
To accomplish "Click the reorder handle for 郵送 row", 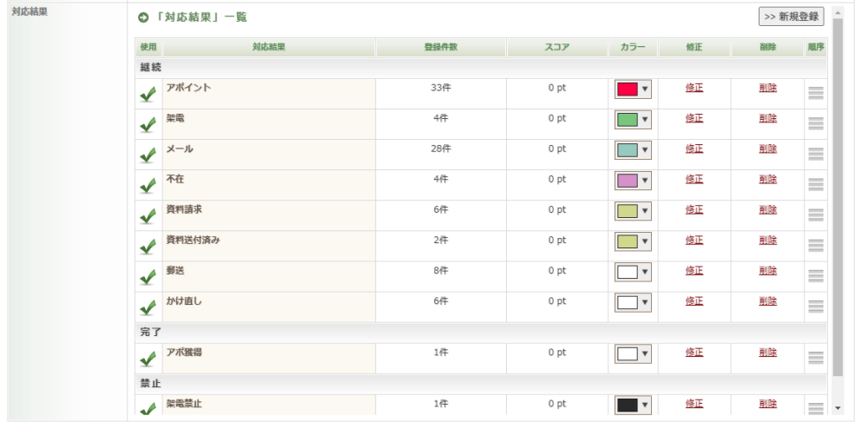I will tap(815, 276).
